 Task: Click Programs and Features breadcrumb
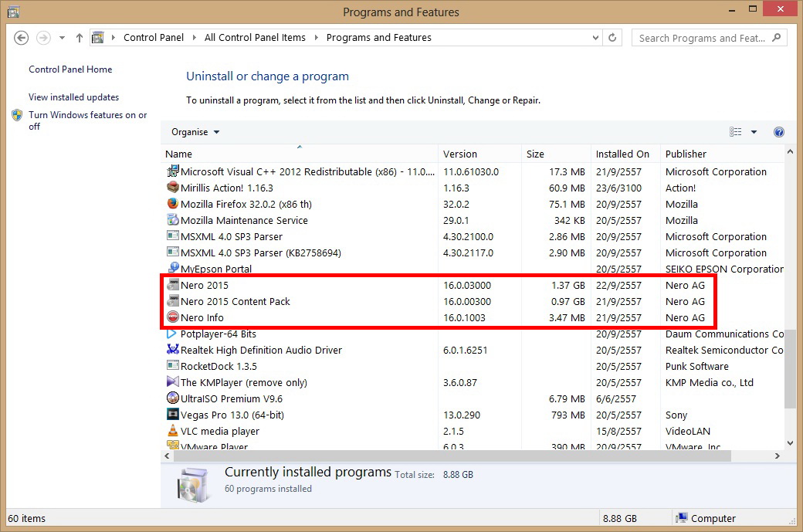[x=378, y=37]
